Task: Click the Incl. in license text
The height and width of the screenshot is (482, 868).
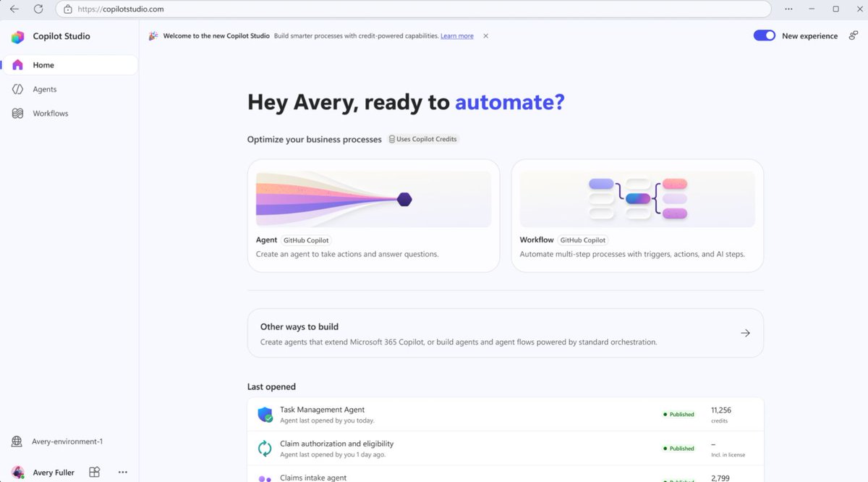Action: pos(728,454)
